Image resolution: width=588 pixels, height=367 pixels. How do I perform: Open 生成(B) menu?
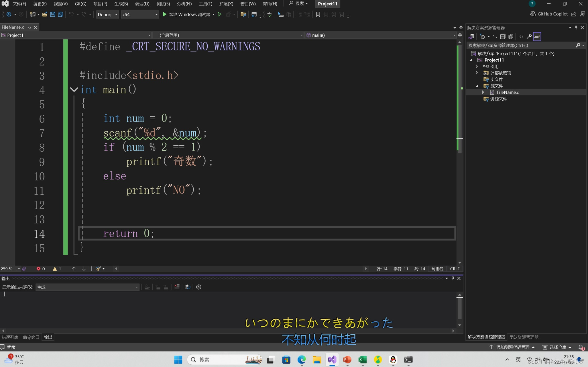[x=121, y=4]
